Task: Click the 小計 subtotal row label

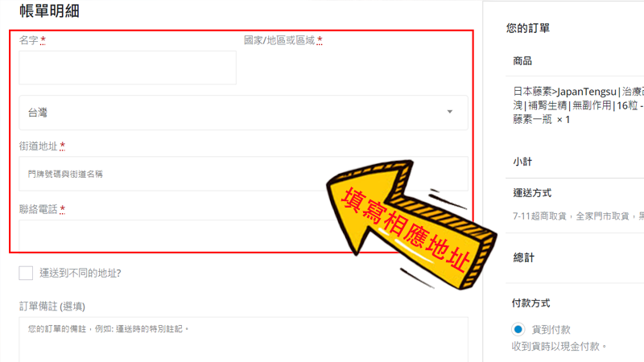Action: pyautogui.click(x=522, y=162)
